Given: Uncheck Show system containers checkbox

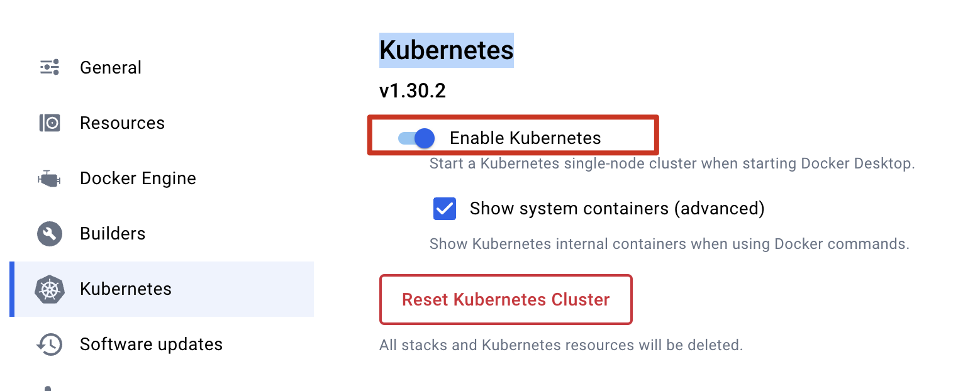Looking at the screenshot, I should (x=445, y=209).
